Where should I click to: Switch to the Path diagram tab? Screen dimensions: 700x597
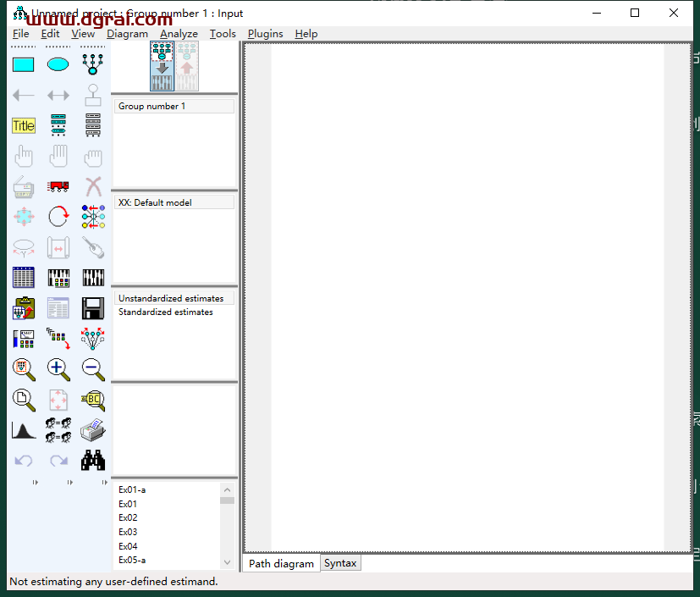point(281,563)
